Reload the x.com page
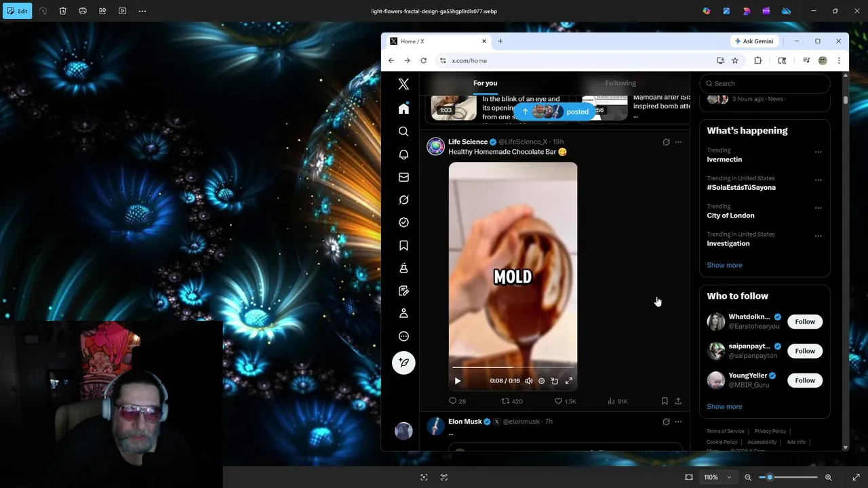This screenshot has width=868, height=488. (x=424, y=60)
